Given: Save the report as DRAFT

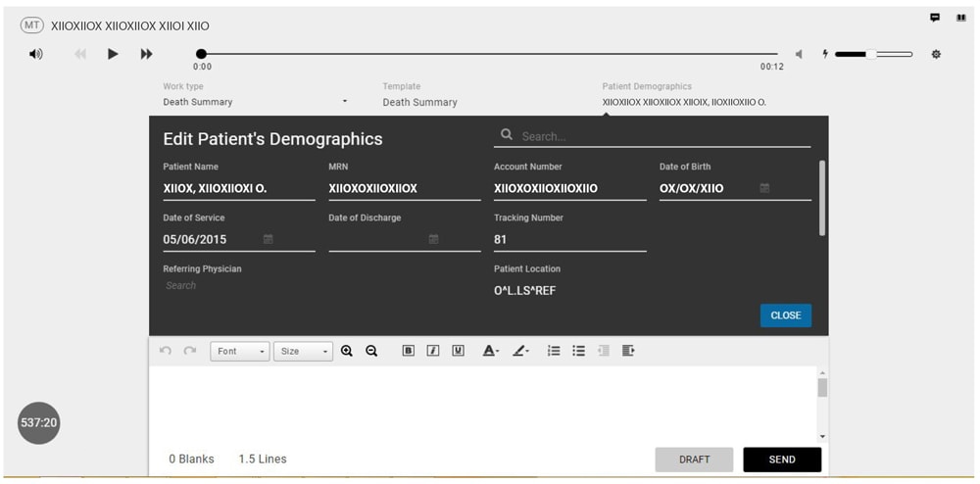Looking at the screenshot, I should [695, 460].
